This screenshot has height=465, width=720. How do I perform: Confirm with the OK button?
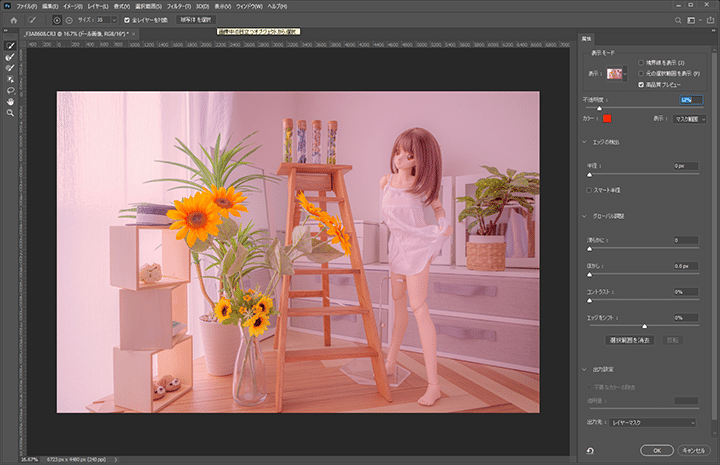click(657, 450)
